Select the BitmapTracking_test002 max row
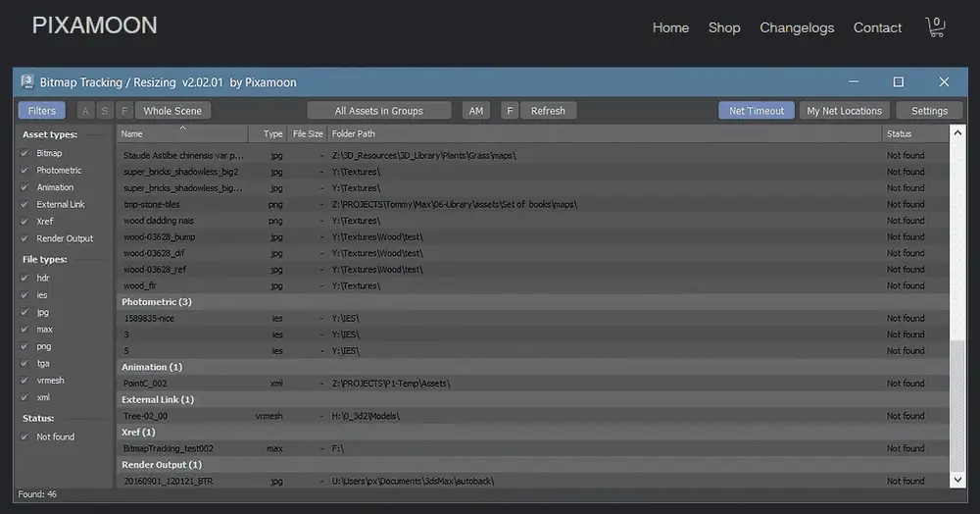 (532, 448)
